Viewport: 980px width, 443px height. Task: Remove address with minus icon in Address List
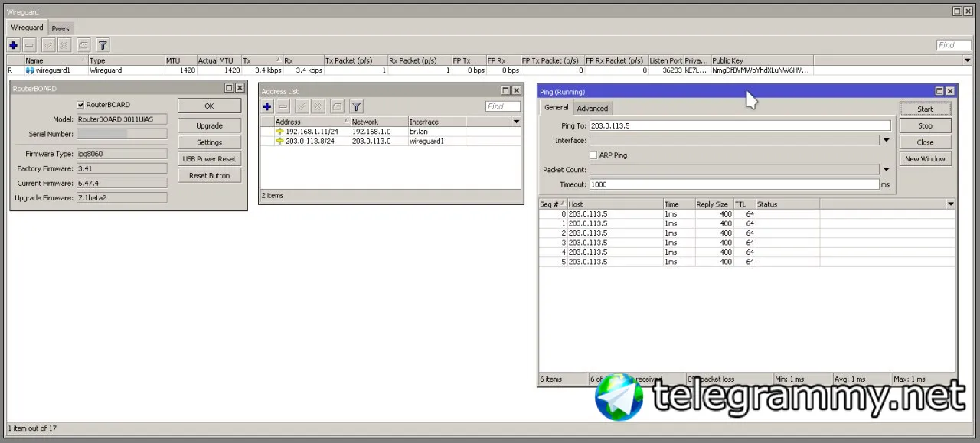[x=283, y=106]
